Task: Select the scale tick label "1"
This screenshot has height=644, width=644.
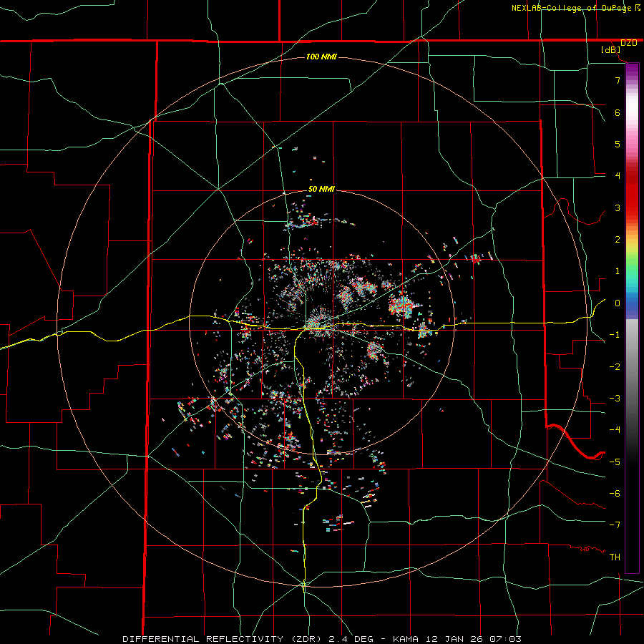Action: 618,271
